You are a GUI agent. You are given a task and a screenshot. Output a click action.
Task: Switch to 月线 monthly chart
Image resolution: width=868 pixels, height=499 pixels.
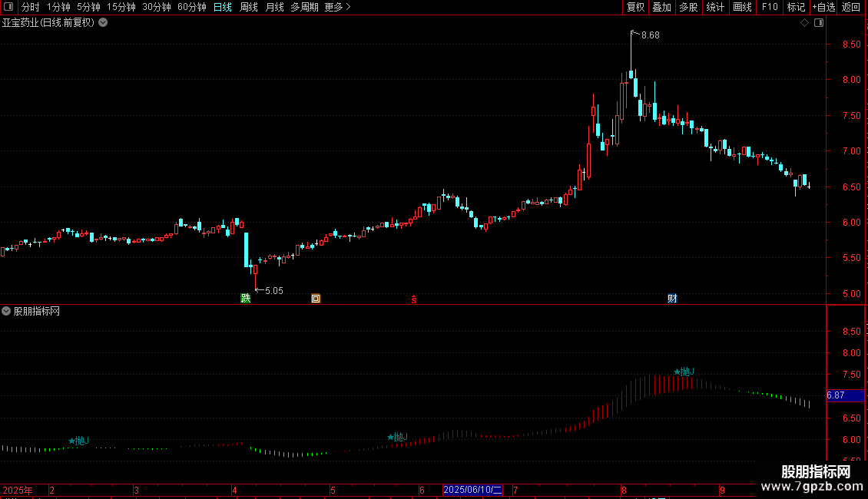(274, 7)
